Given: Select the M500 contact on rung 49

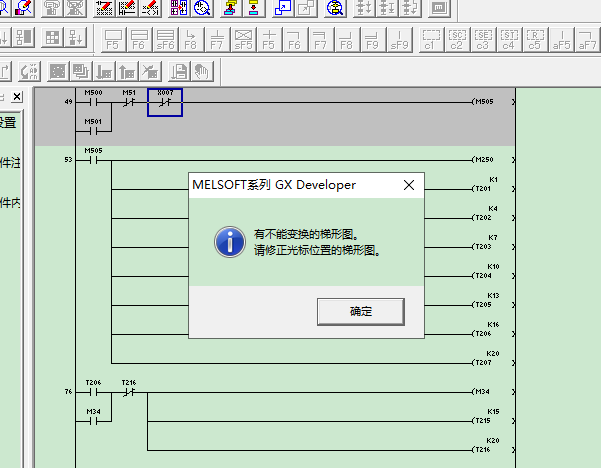Looking at the screenshot, I should (x=93, y=102).
